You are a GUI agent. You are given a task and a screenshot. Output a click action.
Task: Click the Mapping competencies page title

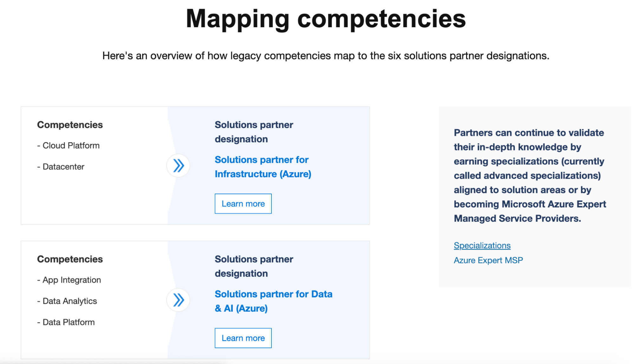pos(326,19)
